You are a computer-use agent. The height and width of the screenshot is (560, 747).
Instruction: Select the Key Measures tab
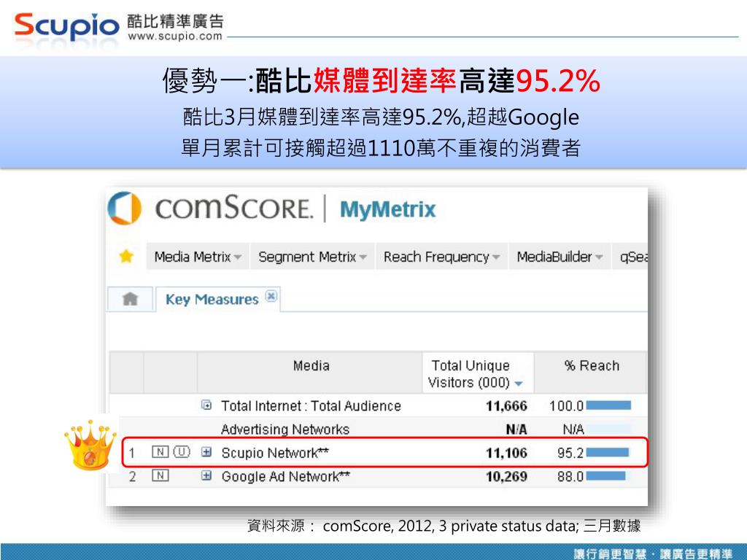[212, 299]
